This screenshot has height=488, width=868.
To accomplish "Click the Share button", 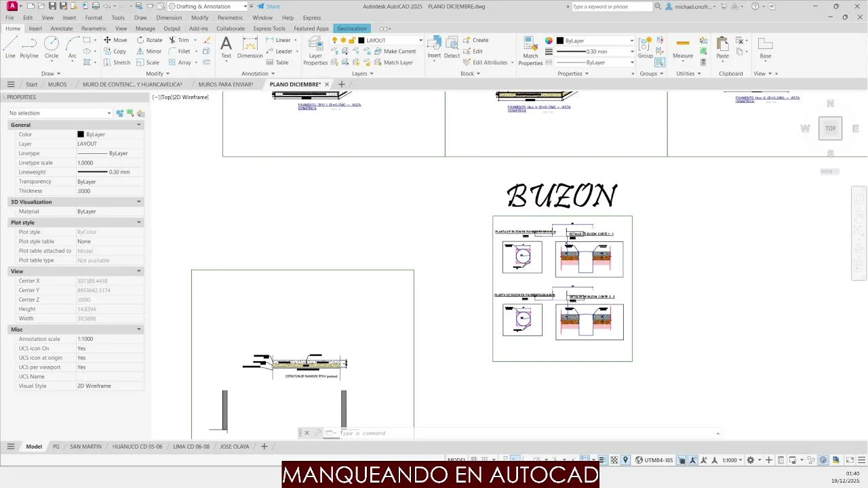I will 269,6.
